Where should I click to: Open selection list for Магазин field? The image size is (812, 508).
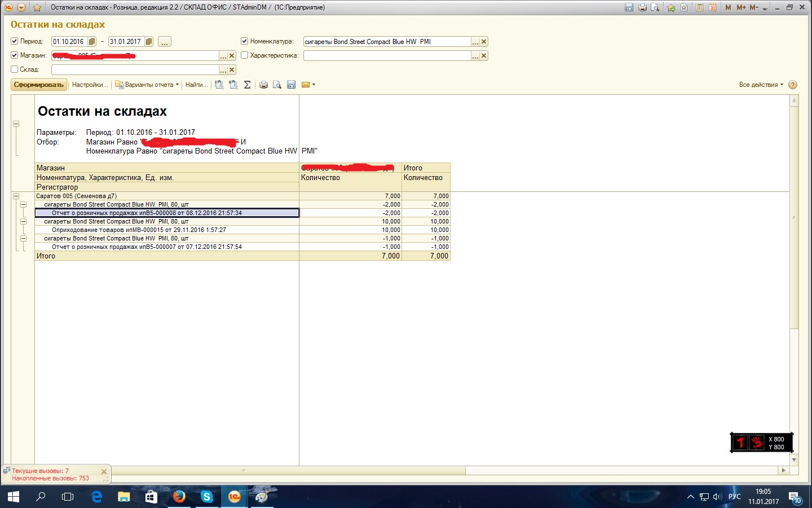[x=223, y=56]
